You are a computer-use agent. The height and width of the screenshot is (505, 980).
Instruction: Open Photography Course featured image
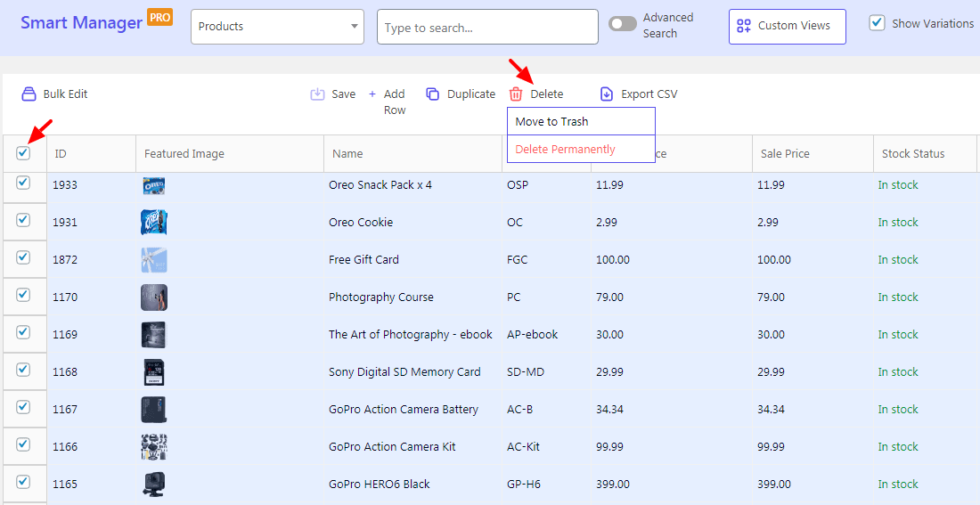(154, 297)
